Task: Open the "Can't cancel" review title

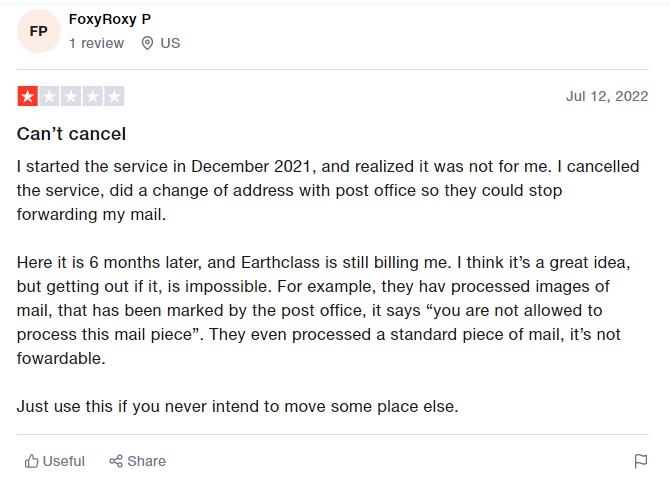Action: (71, 134)
